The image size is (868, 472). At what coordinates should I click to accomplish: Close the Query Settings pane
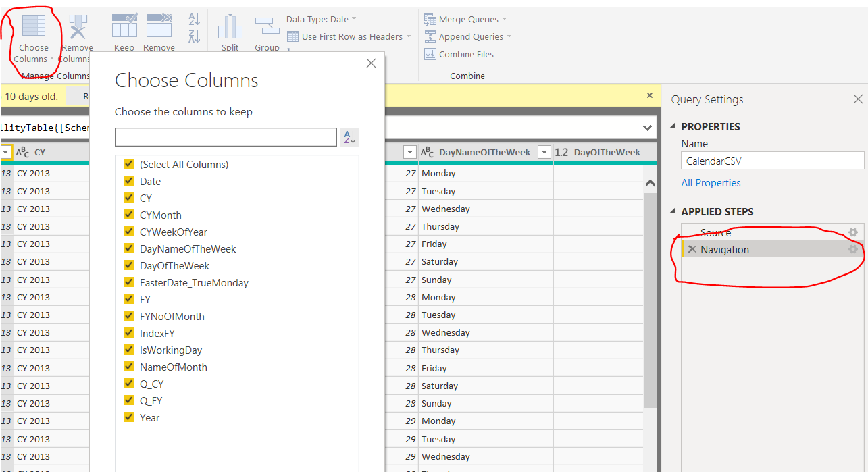click(858, 99)
